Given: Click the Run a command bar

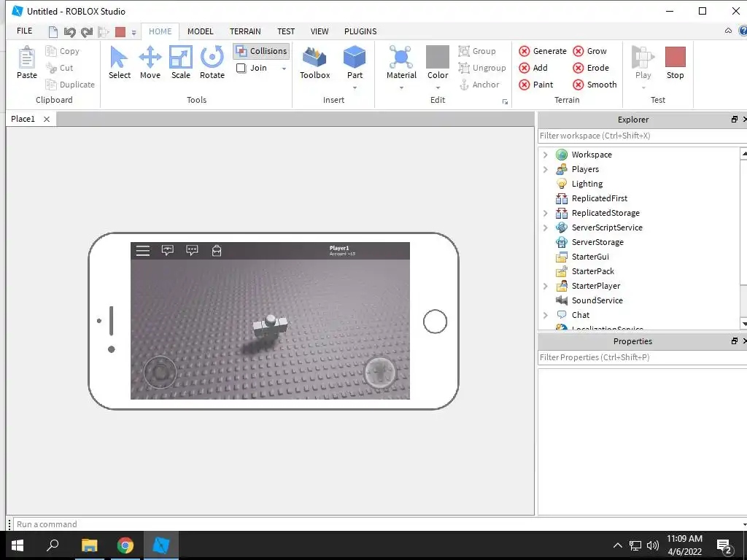Looking at the screenshot, I should 379,524.
